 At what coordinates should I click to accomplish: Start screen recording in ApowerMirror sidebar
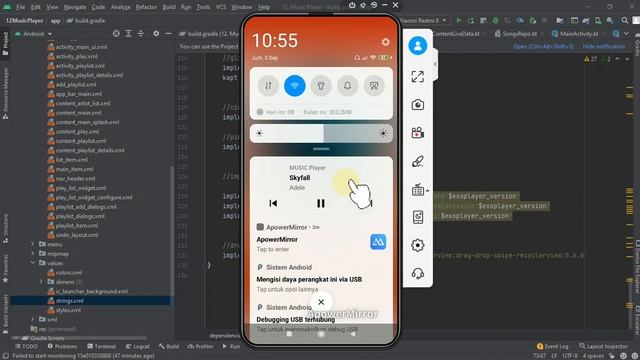coord(418,133)
